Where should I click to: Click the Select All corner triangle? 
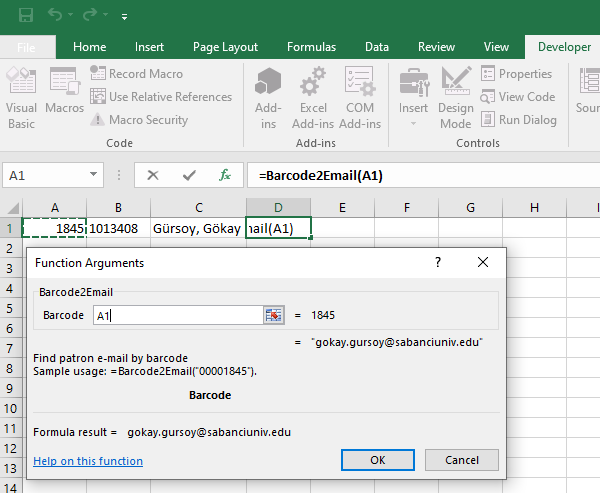13,208
